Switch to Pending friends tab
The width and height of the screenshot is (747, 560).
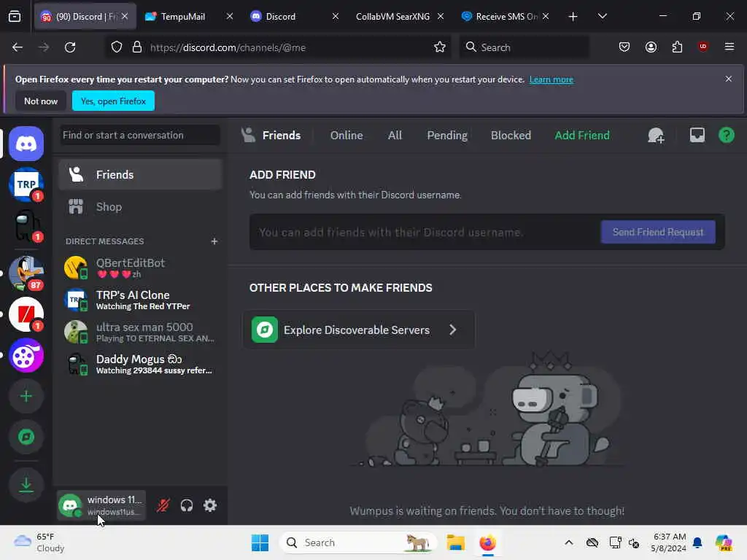[447, 136]
